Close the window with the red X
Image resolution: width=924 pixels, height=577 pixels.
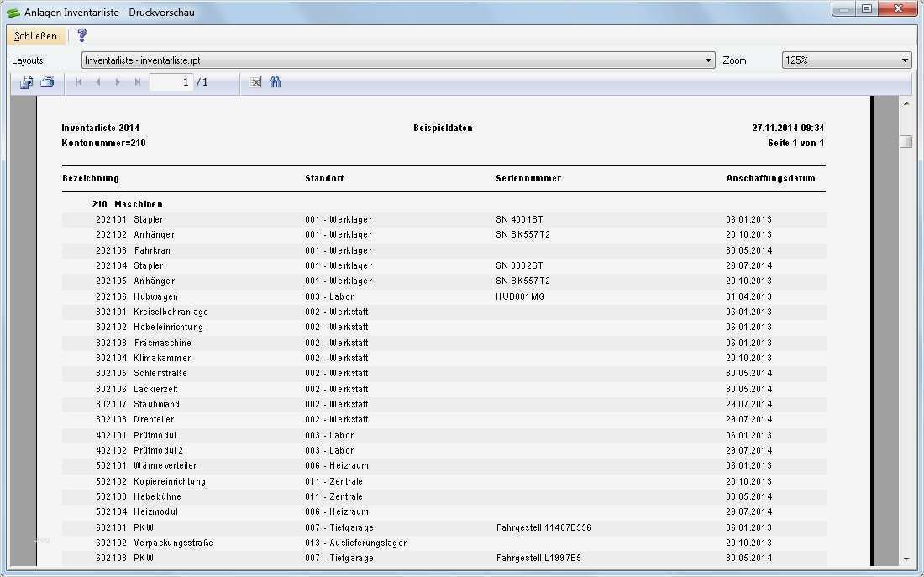(898, 9)
